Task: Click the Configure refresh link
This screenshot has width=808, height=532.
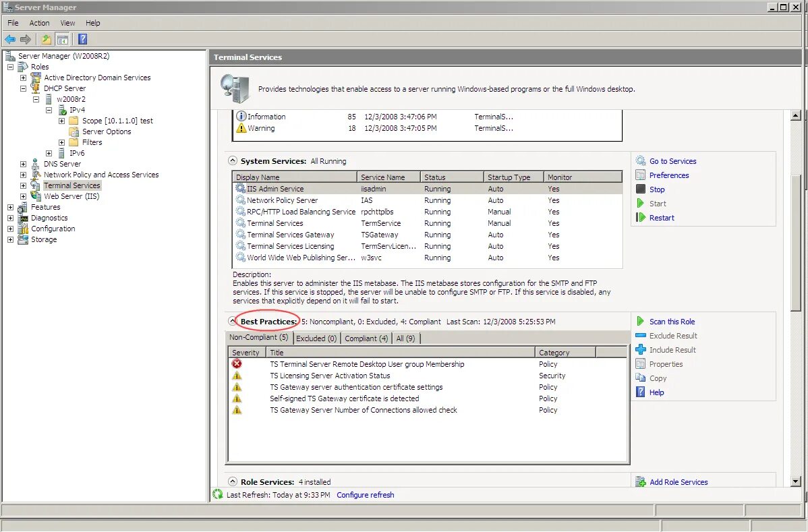Action: tap(366, 495)
